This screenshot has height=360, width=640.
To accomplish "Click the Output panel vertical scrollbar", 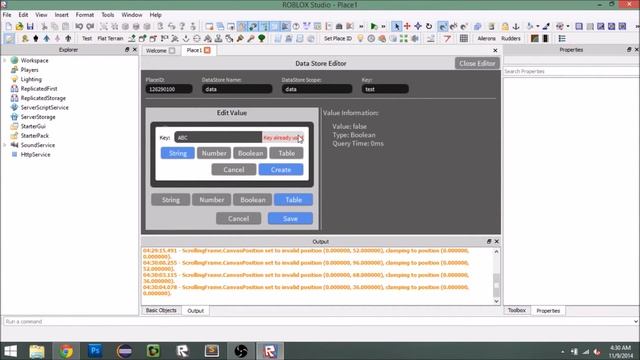I will pyautogui.click(x=496, y=276).
